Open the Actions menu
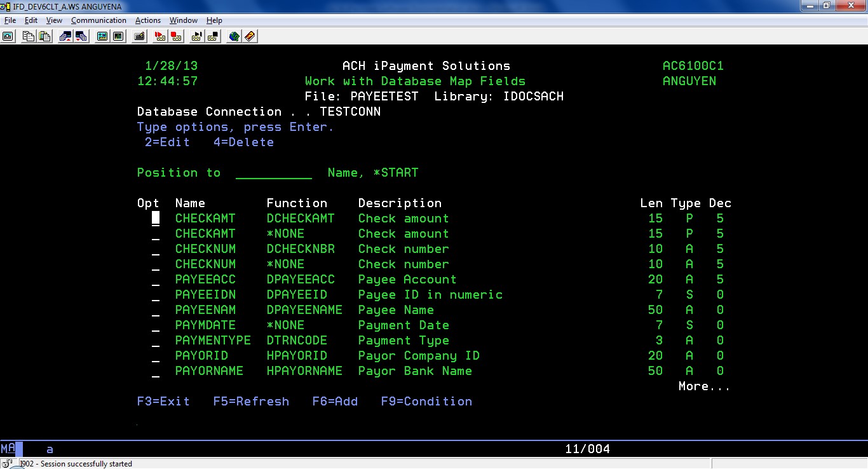Viewport: 868px width, 469px height. pyautogui.click(x=148, y=20)
